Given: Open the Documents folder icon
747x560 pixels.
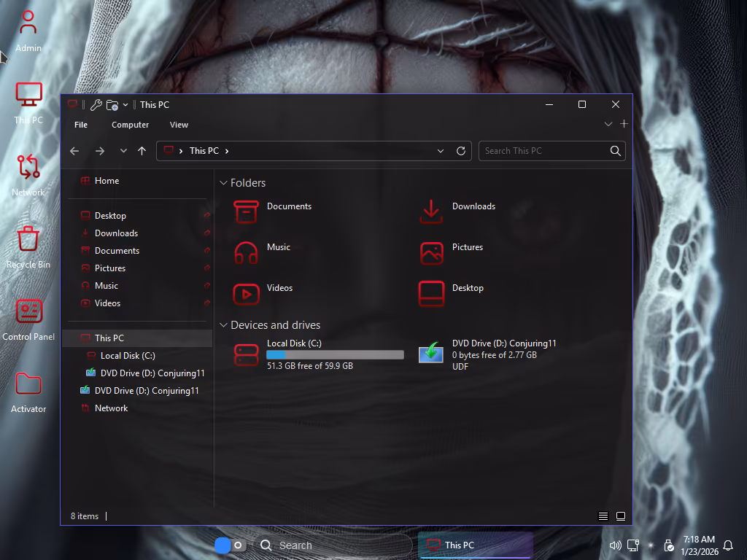Looking at the screenshot, I should click(246, 211).
